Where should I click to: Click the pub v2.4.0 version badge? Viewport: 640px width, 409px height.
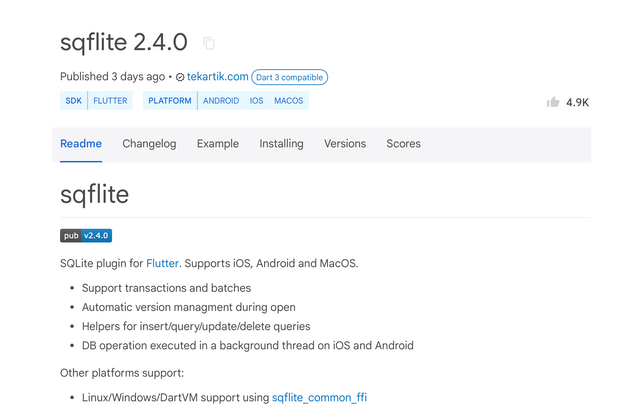[x=86, y=236]
